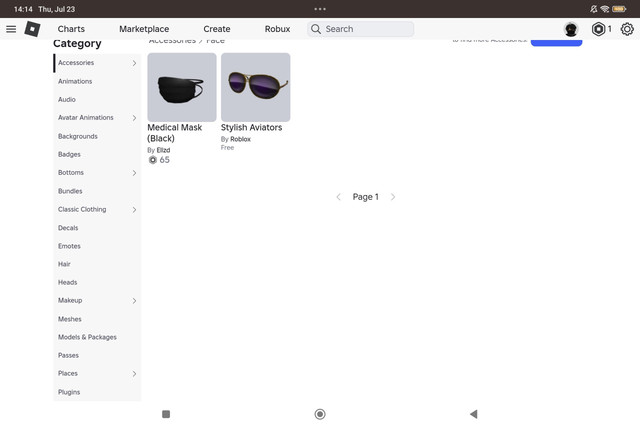Open the hamburger navigation menu

(11, 29)
